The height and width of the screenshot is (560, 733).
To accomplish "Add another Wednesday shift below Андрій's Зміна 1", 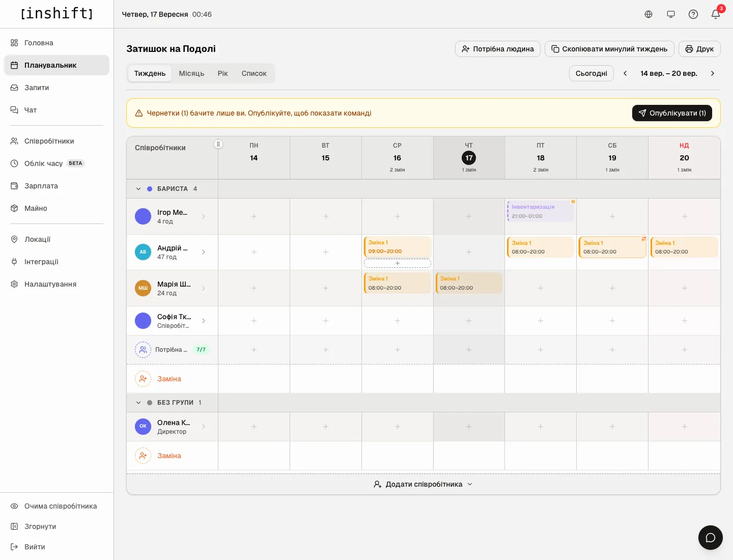I will click(x=398, y=263).
